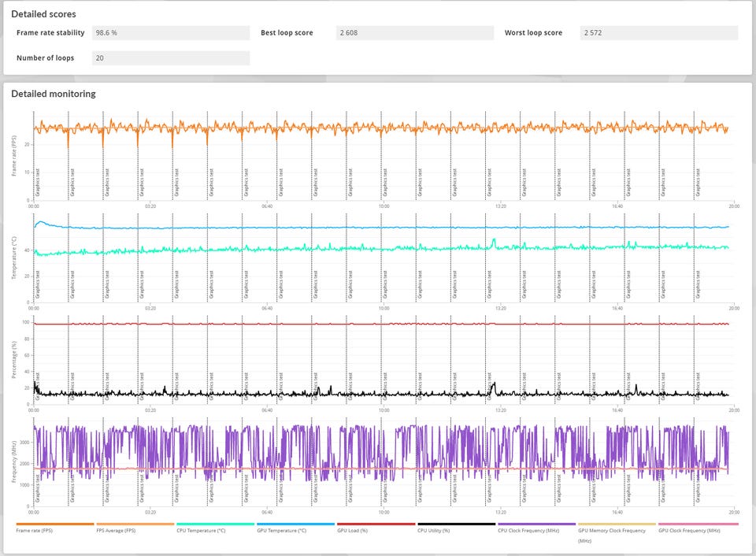The height and width of the screenshot is (556, 756).
Task: Click the Number of loops value field
Action: 170,58
